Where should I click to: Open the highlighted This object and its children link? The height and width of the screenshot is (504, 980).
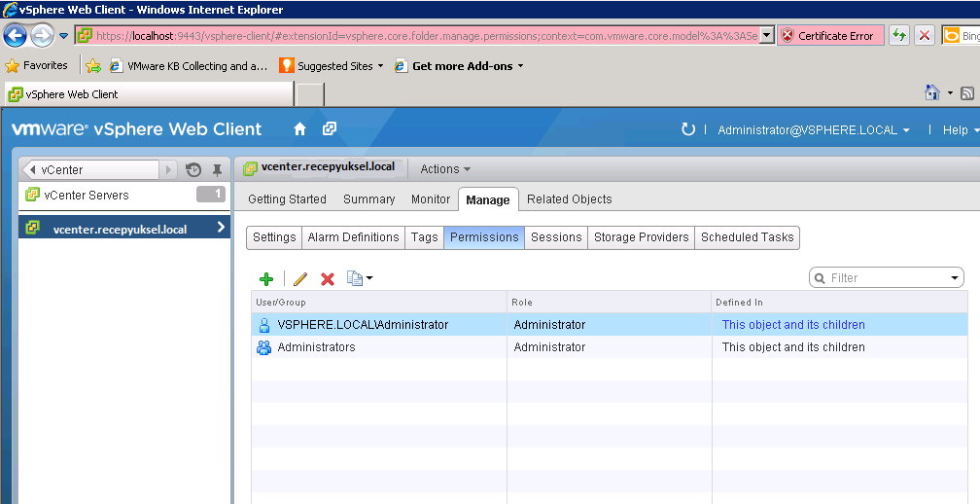(x=793, y=325)
